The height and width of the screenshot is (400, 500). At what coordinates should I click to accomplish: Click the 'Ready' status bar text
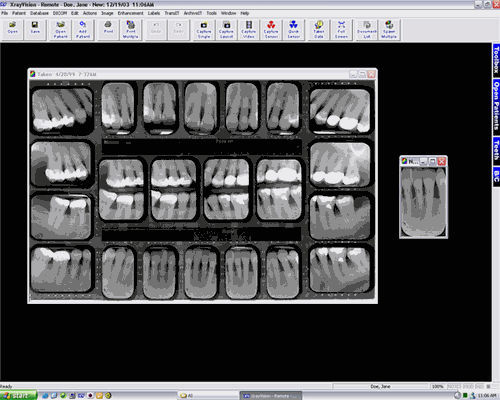point(6,386)
